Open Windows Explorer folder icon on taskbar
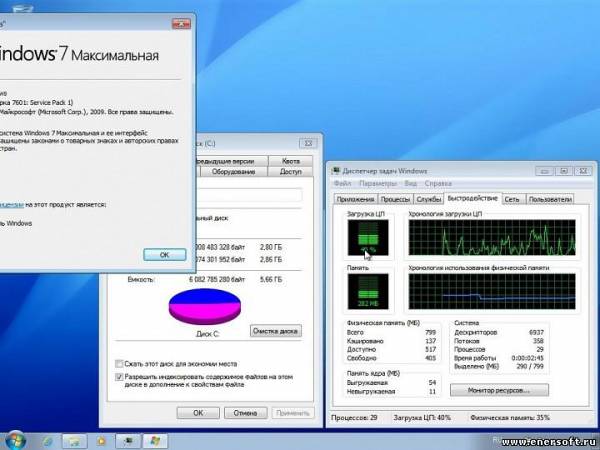600x450 pixels. [75, 441]
